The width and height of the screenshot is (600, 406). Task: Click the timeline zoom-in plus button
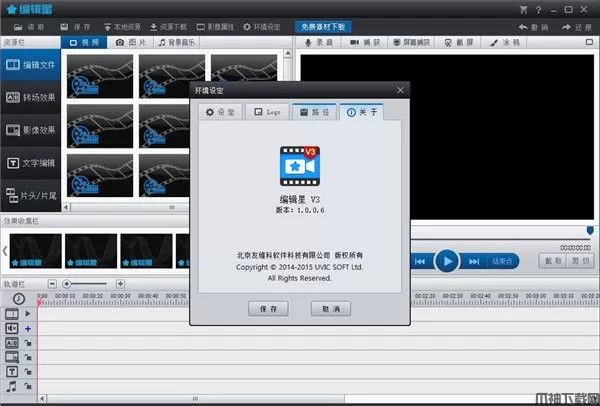coord(120,283)
